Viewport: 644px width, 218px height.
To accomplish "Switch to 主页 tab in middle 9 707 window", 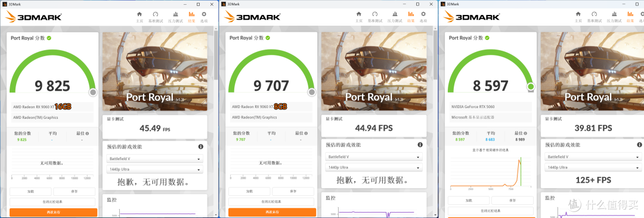I will click(x=358, y=17).
